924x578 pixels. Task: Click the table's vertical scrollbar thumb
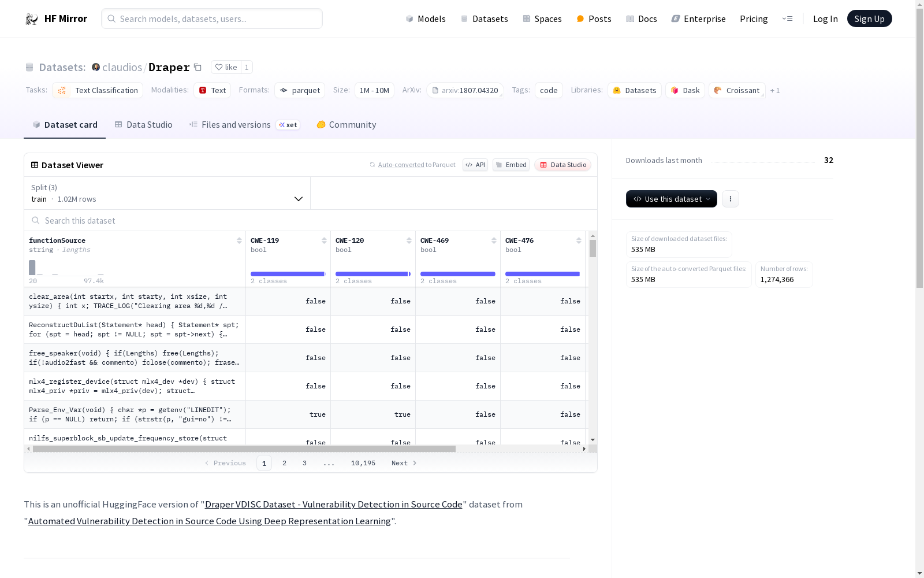coord(593,249)
